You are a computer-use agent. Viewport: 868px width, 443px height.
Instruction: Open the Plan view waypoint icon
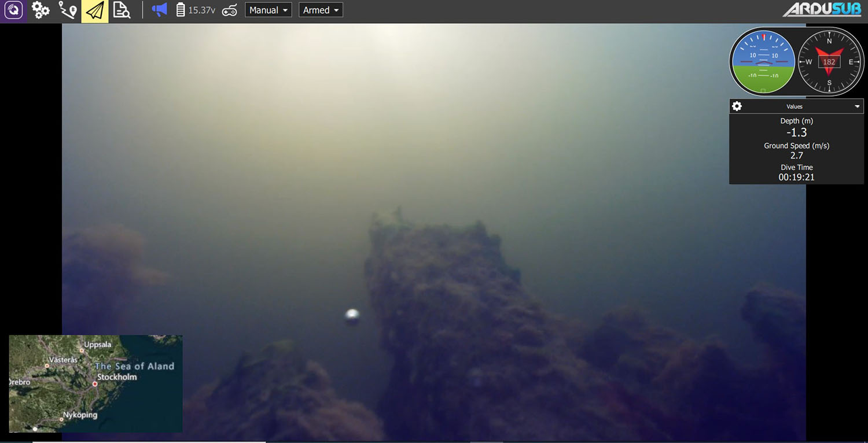click(68, 10)
